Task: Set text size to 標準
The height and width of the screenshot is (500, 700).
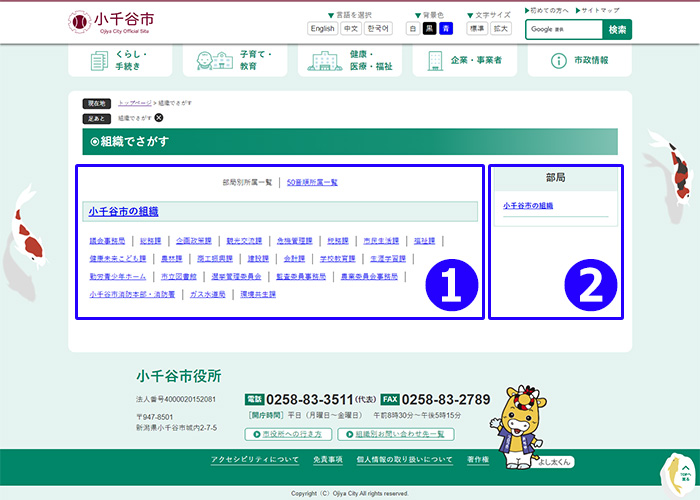Action: 477,29
